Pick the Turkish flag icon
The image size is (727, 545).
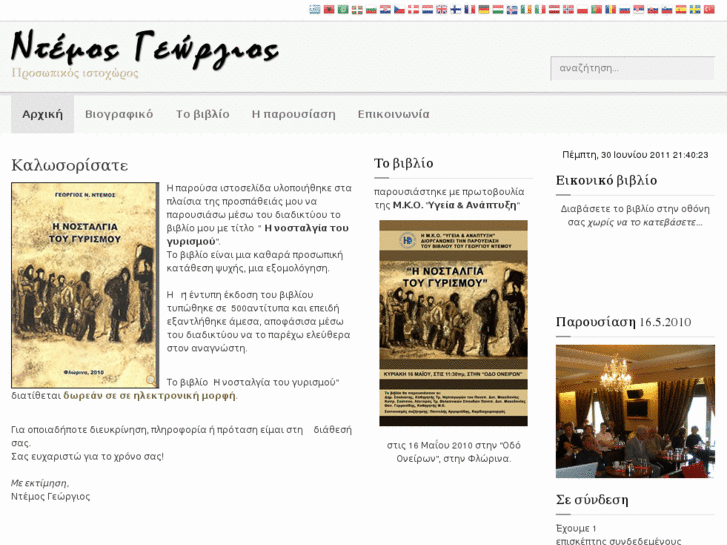(709, 9)
